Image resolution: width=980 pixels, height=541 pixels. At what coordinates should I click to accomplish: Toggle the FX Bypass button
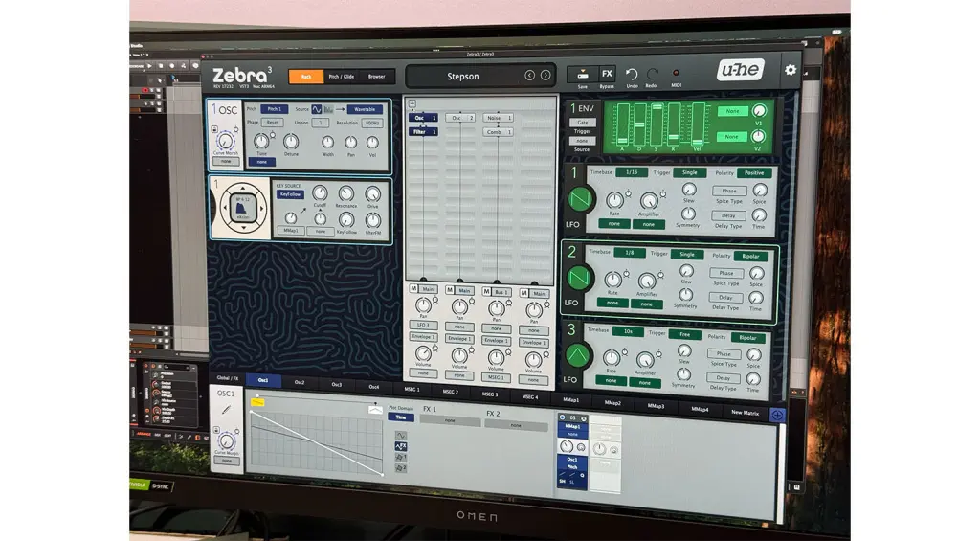click(x=607, y=74)
